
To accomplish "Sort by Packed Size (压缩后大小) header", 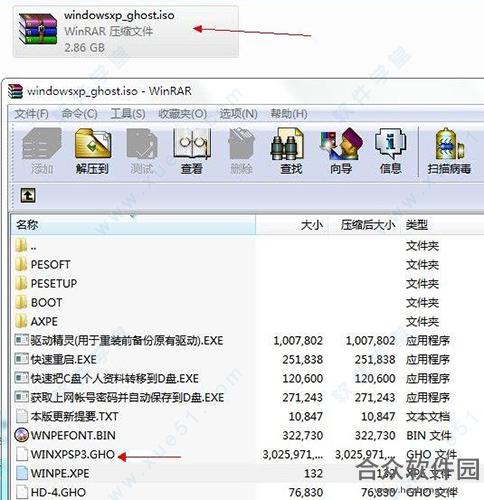I will point(365,225).
